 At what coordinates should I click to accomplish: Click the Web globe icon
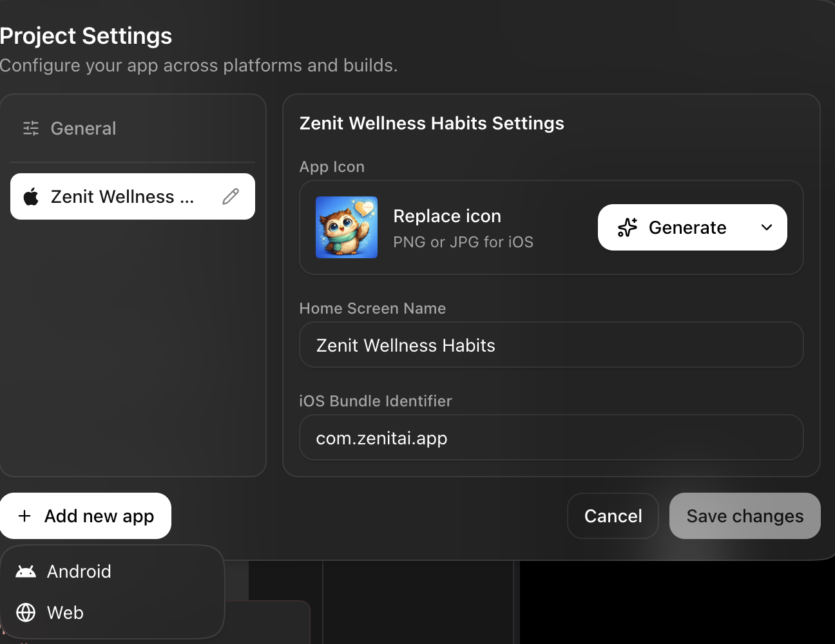pyautogui.click(x=26, y=612)
